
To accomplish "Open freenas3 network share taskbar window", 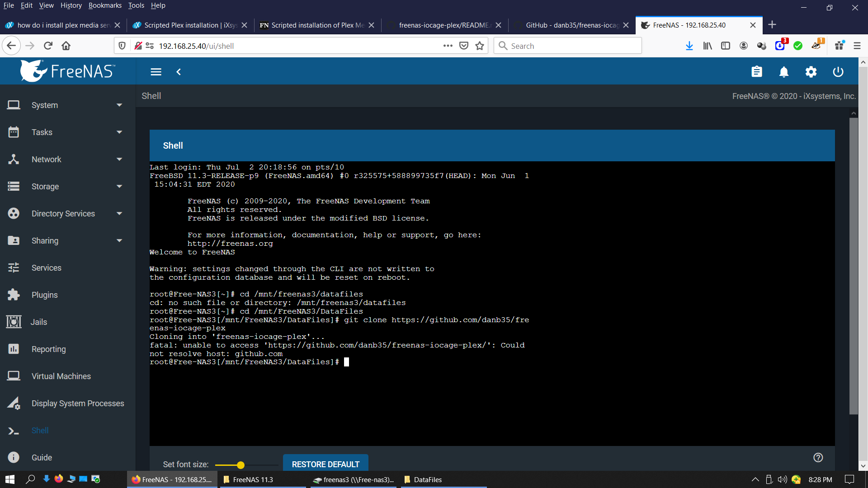I will pos(353,479).
